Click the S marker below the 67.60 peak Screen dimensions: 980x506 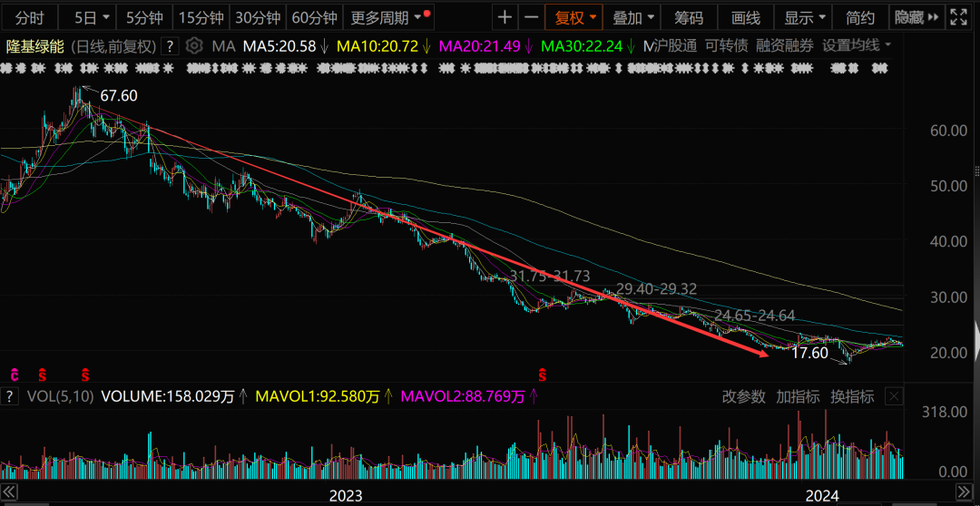(x=85, y=375)
